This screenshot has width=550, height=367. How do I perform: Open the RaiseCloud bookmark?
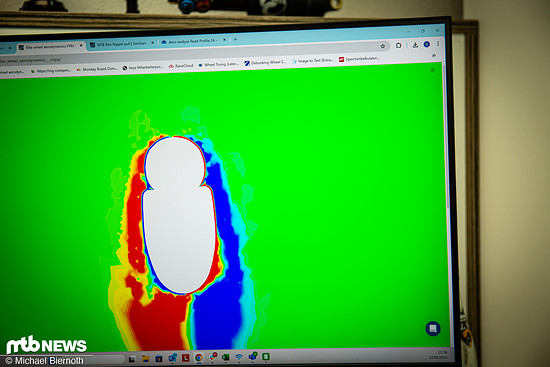[x=181, y=66]
